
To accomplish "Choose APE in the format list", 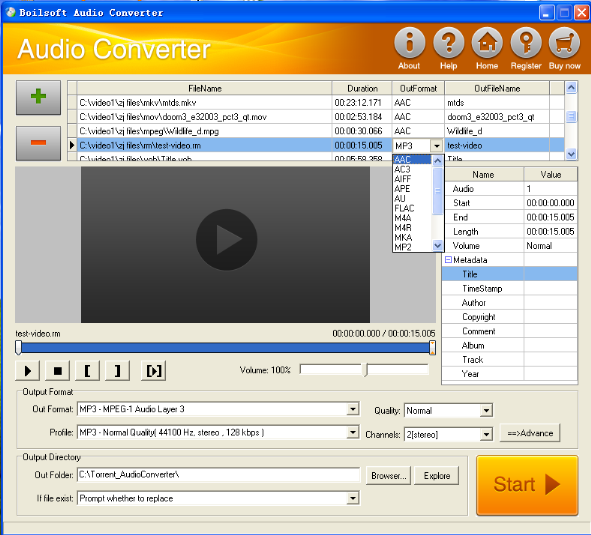I will [412, 189].
